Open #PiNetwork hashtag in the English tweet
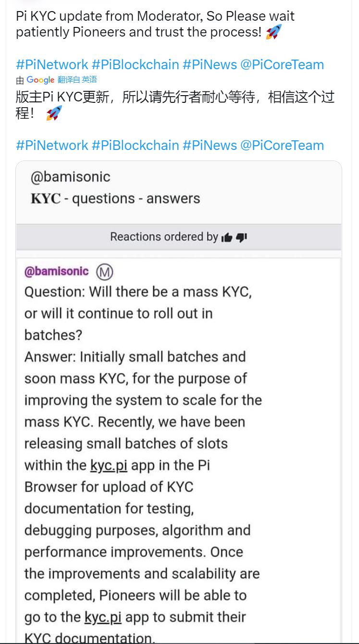 tap(52, 64)
